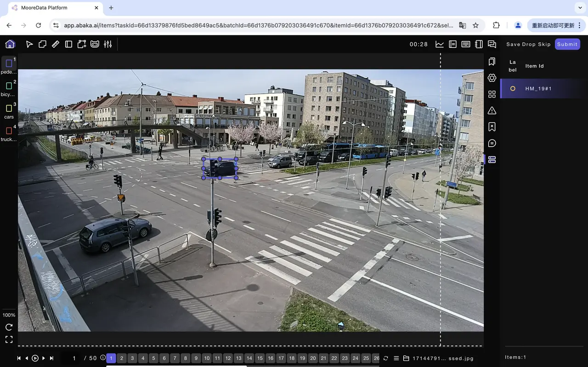
Task: Step to the previous frame
Action: click(x=27, y=358)
